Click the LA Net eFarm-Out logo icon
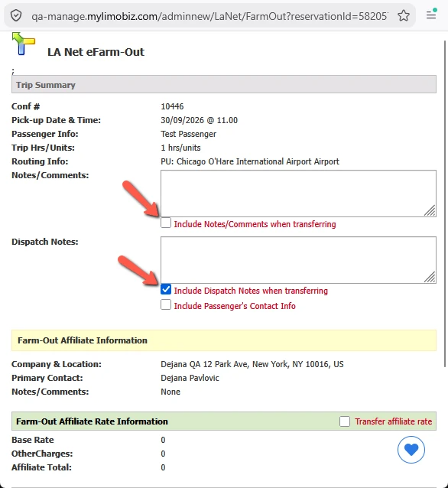The width and height of the screenshot is (448, 488). point(24,44)
